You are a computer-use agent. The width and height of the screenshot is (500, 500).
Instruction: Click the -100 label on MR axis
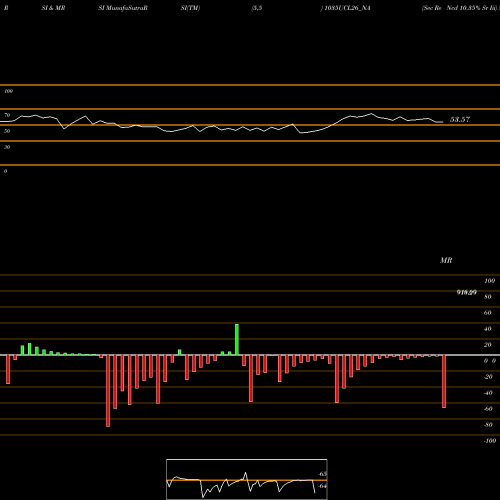[x=490, y=441]
